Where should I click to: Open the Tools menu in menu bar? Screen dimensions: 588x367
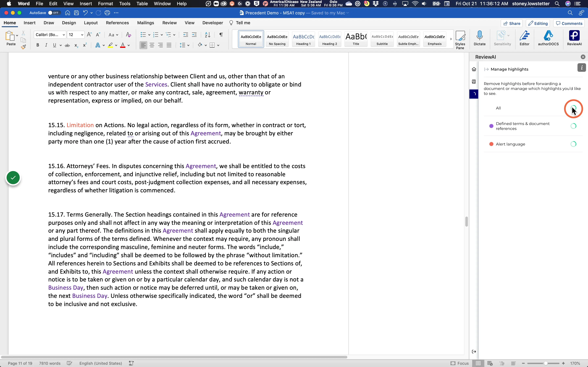pos(125,4)
